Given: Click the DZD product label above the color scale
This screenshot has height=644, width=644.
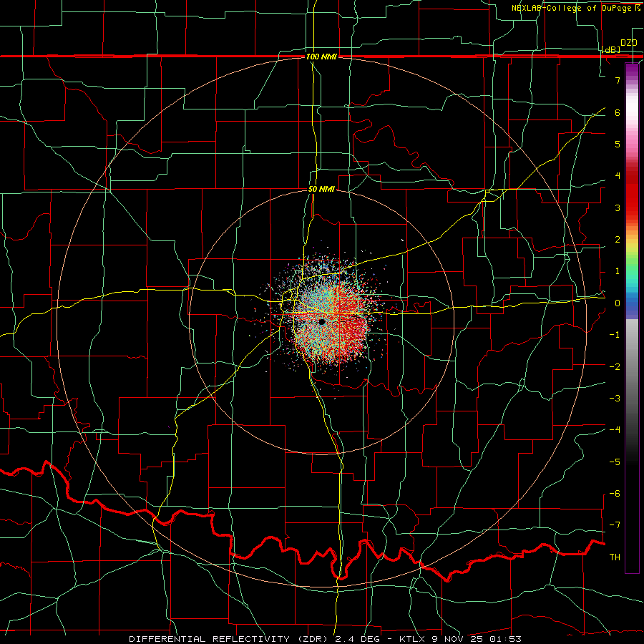Looking at the screenshot, I should click(x=628, y=42).
